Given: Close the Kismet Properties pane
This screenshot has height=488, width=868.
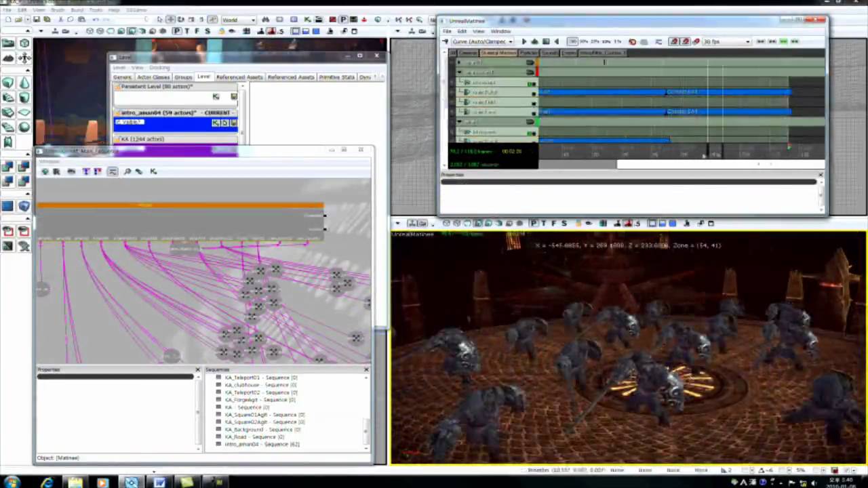Looking at the screenshot, I should (197, 370).
